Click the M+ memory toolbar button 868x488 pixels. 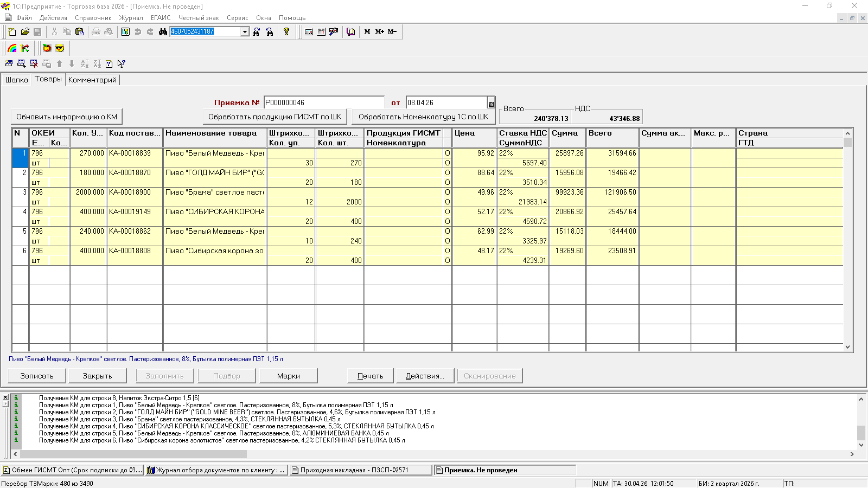380,32
